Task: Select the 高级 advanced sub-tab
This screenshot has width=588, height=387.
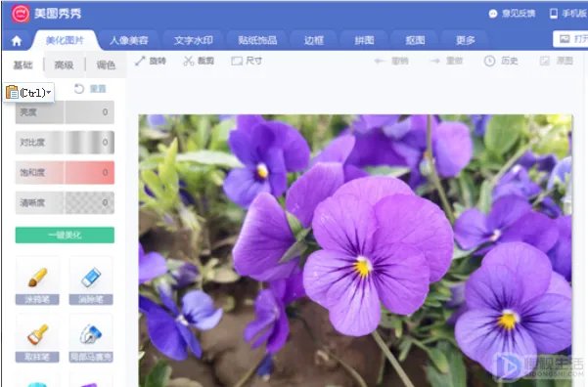Action: tap(65, 65)
